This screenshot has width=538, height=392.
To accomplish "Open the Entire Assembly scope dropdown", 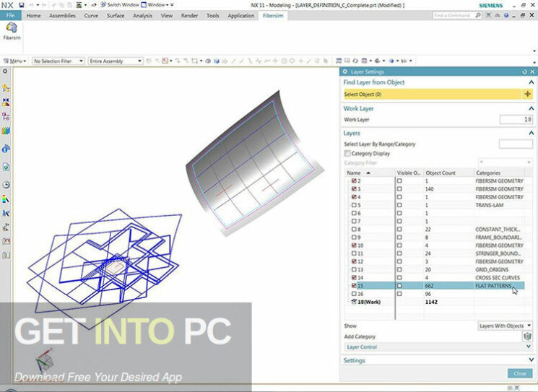I will coord(115,61).
